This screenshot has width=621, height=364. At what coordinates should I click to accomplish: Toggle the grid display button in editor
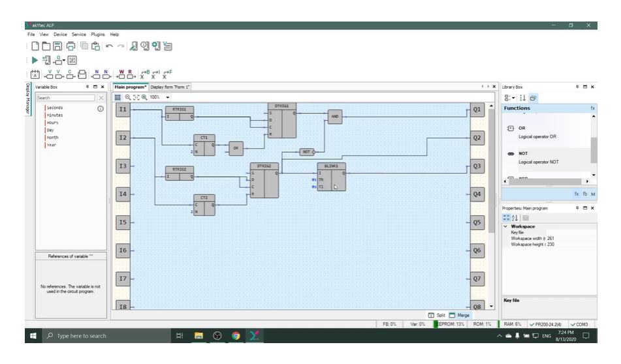tap(118, 97)
